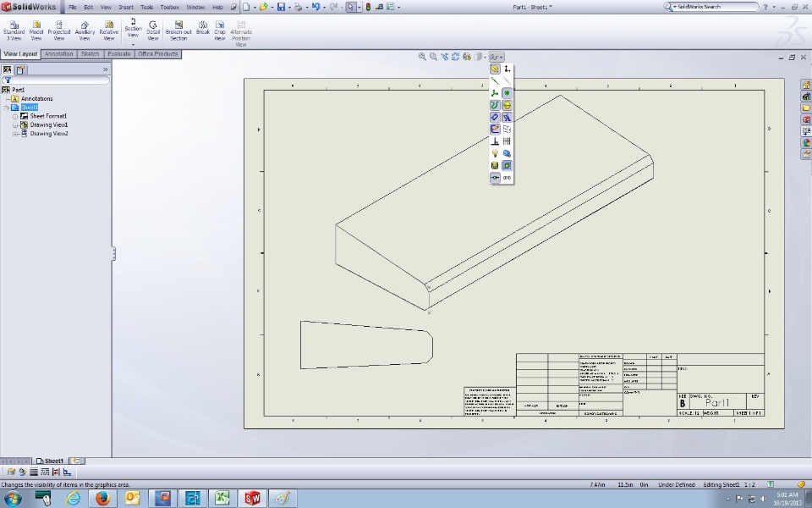Screen dimensions: 812x508
Task: Open the Tools menu
Action: (146, 8)
